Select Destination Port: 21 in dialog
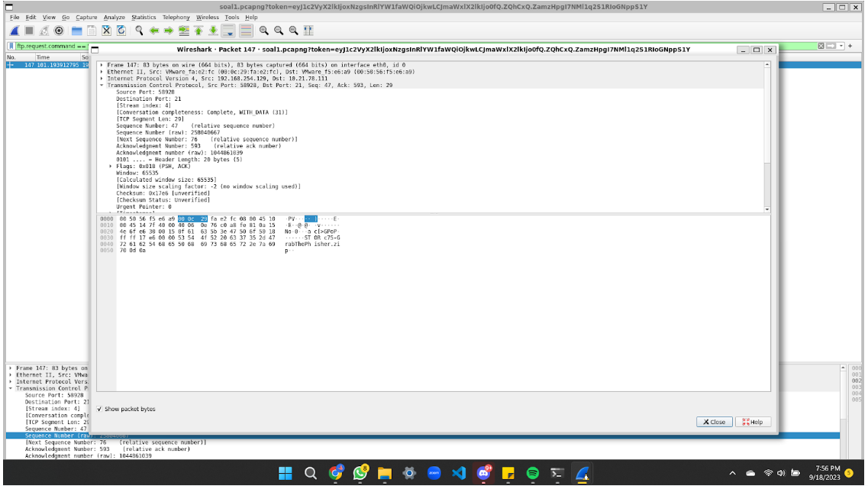The height and width of the screenshot is (486, 868). pyautogui.click(x=148, y=99)
